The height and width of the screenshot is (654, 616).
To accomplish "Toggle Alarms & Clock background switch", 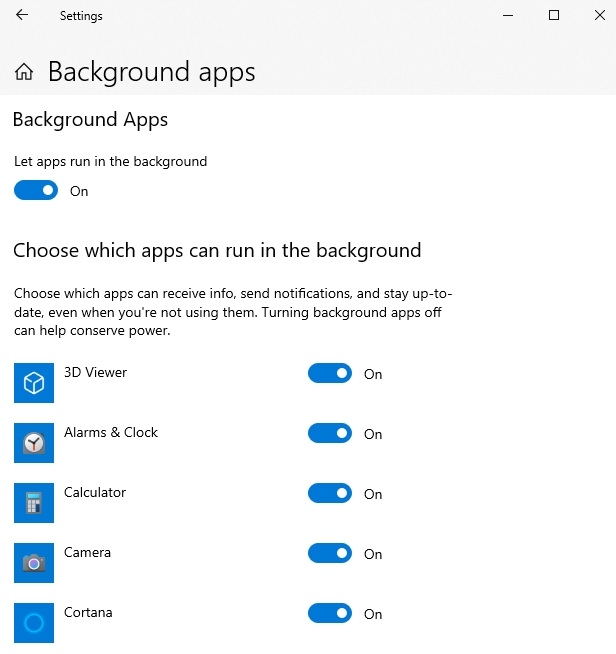I will (x=330, y=433).
